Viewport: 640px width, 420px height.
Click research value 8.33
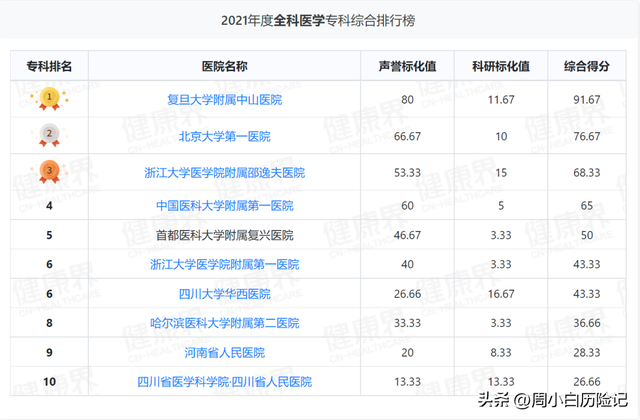[501, 353]
